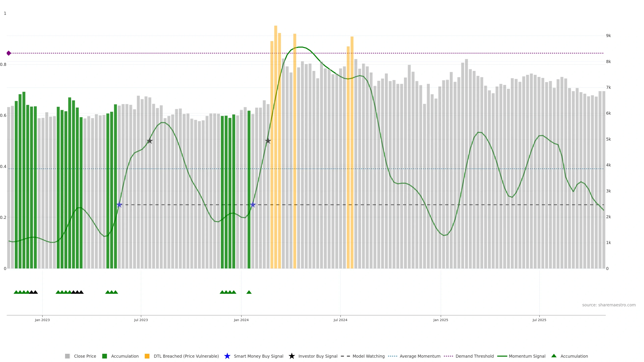
Task: Click the orange DTL Breached swatch in legend
Action: click(x=147, y=356)
